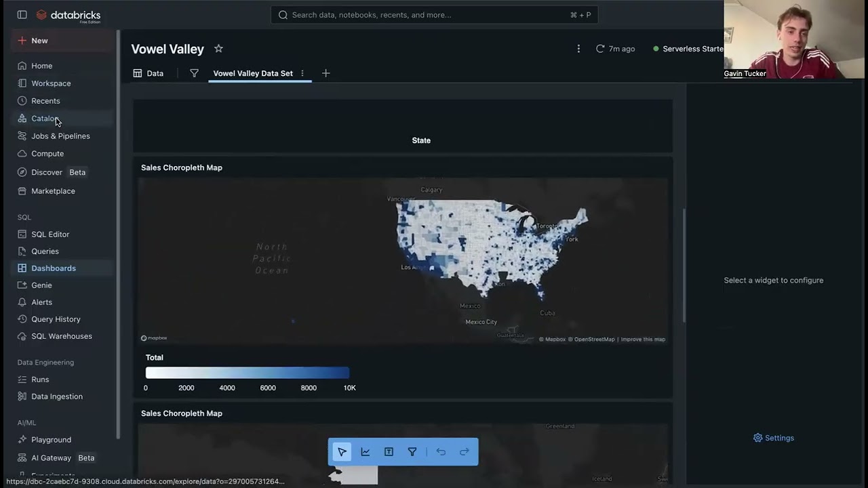Open SQL Editor
The height and width of the screenshot is (488, 868).
[x=63, y=235]
